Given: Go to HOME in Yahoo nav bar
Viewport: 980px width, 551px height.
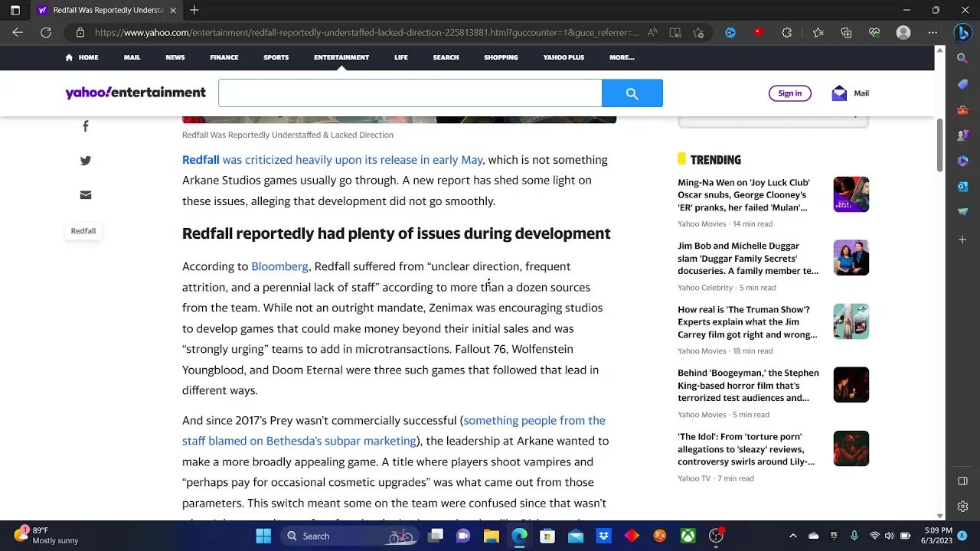Looking at the screenshot, I should tap(82, 57).
